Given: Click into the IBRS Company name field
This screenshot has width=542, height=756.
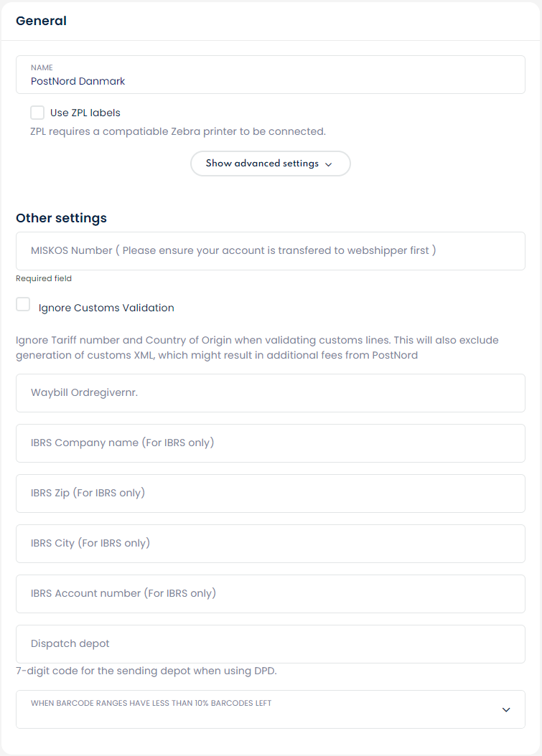Looking at the screenshot, I should 270,443.
